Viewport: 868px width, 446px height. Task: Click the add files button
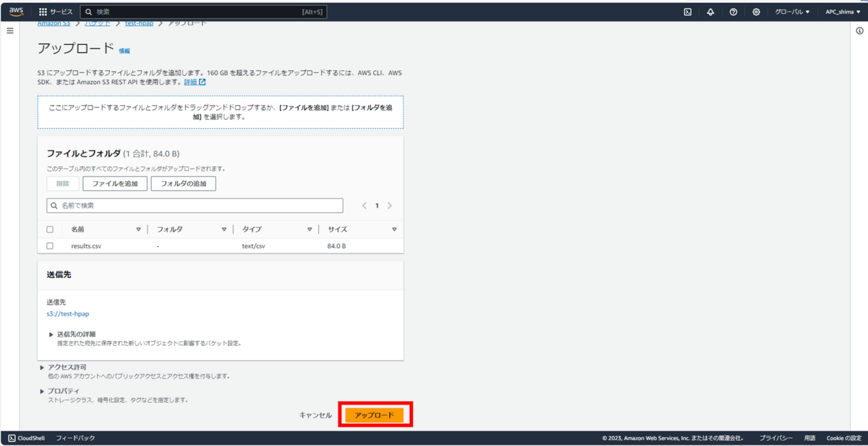pos(115,184)
